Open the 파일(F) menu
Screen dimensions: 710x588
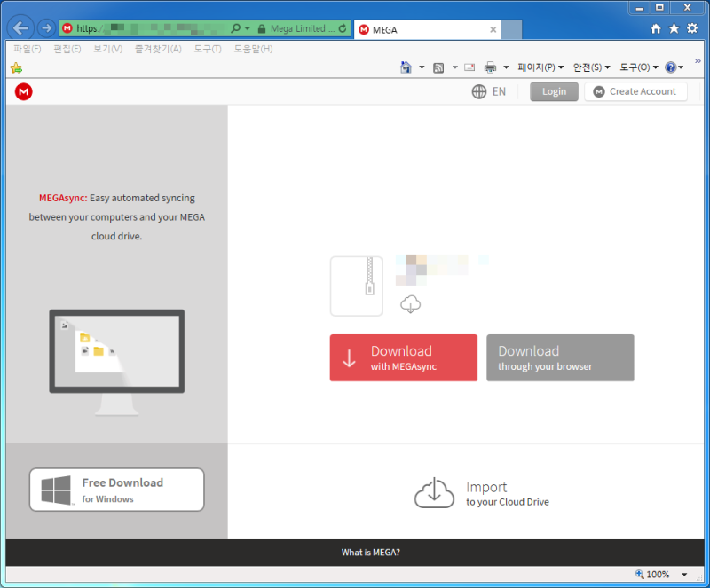coord(28,49)
